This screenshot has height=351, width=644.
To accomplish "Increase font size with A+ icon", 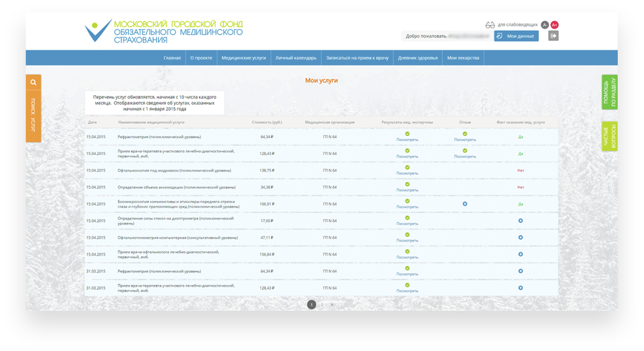I will point(554,25).
